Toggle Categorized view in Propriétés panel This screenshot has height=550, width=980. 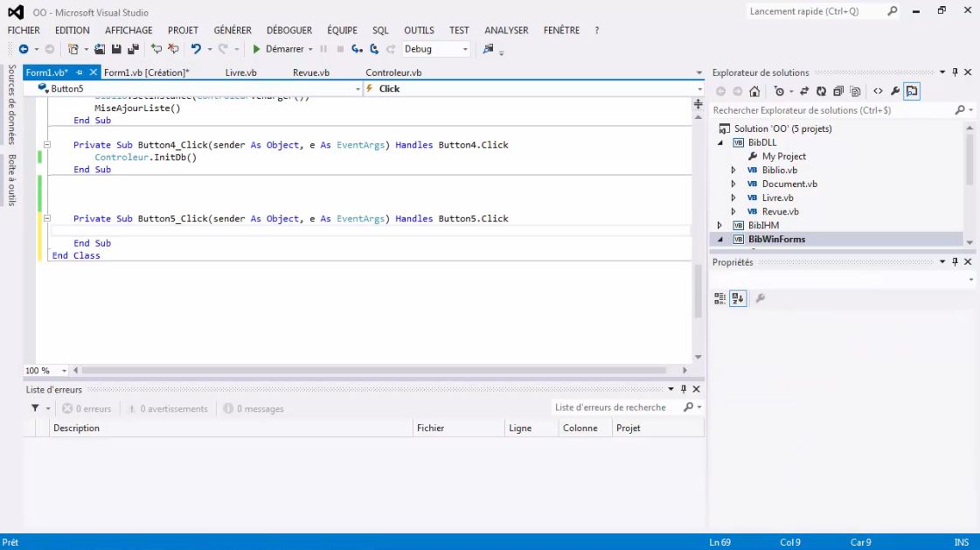720,298
